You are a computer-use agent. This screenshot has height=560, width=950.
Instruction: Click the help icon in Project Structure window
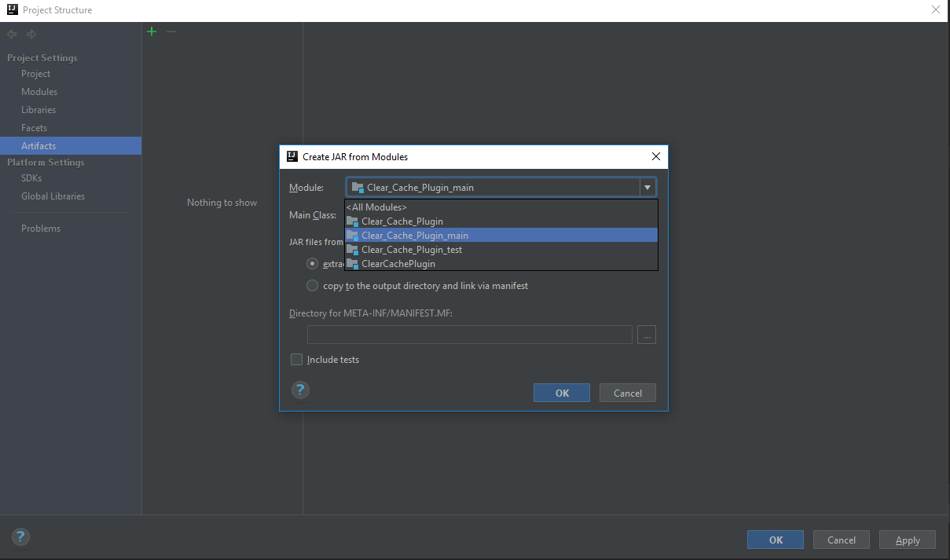click(x=20, y=537)
